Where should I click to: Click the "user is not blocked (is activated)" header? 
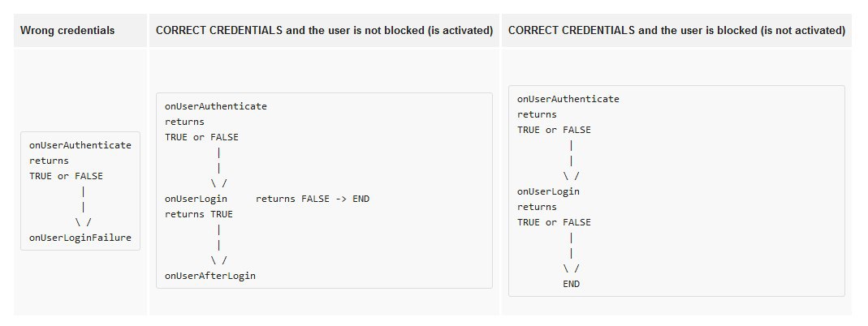325,31
